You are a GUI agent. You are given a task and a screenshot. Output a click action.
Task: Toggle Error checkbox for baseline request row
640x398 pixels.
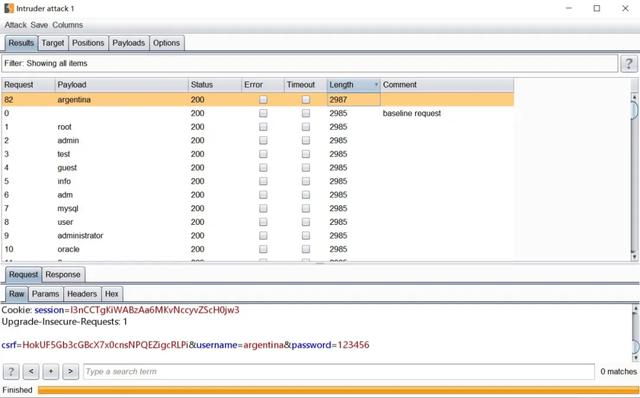coord(263,113)
